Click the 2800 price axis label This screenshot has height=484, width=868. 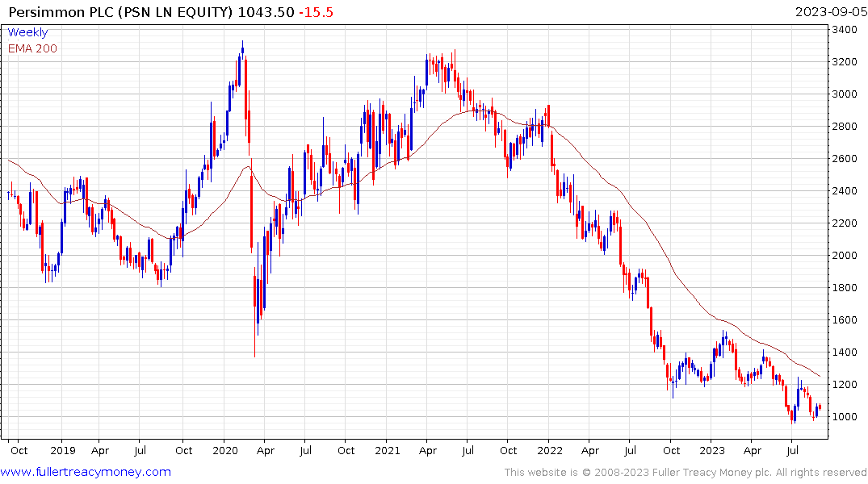point(845,126)
